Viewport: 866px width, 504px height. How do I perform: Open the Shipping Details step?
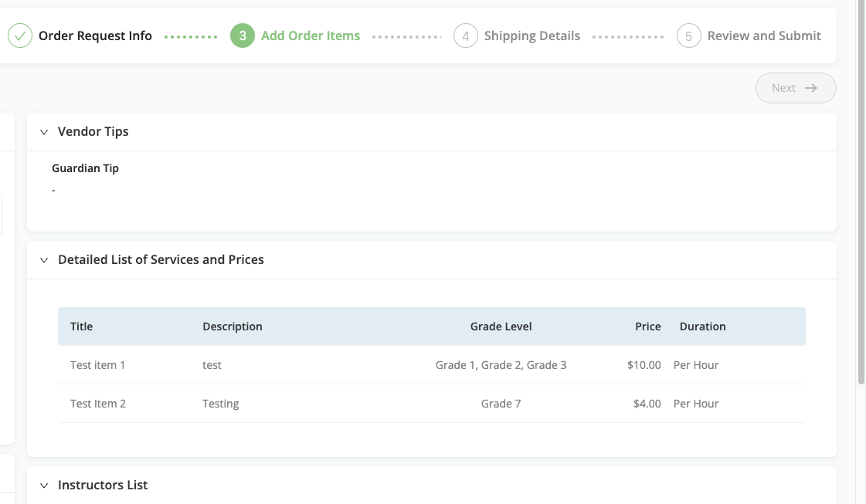(531, 36)
